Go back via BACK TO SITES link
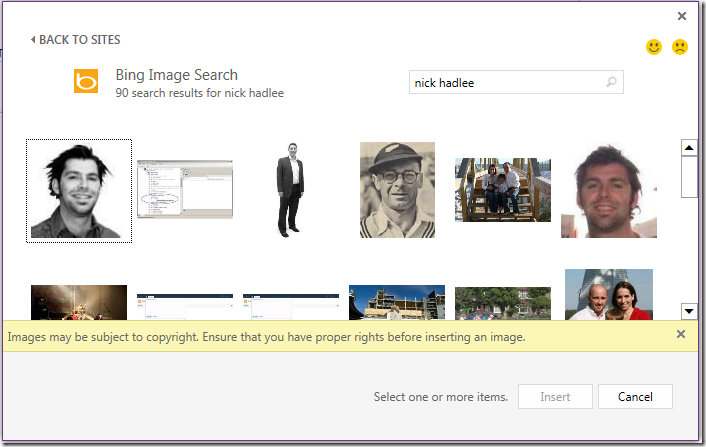The height and width of the screenshot is (447, 706). click(76, 40)
